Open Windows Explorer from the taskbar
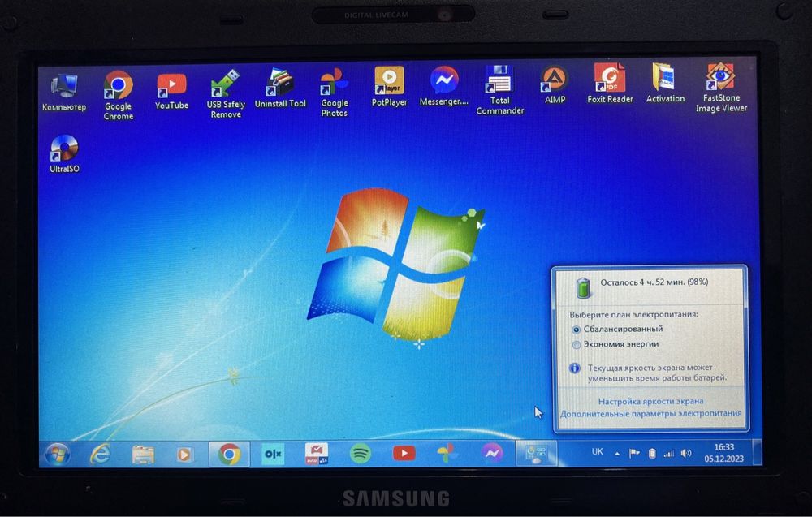The image size is (812, 517). [143, 455]
